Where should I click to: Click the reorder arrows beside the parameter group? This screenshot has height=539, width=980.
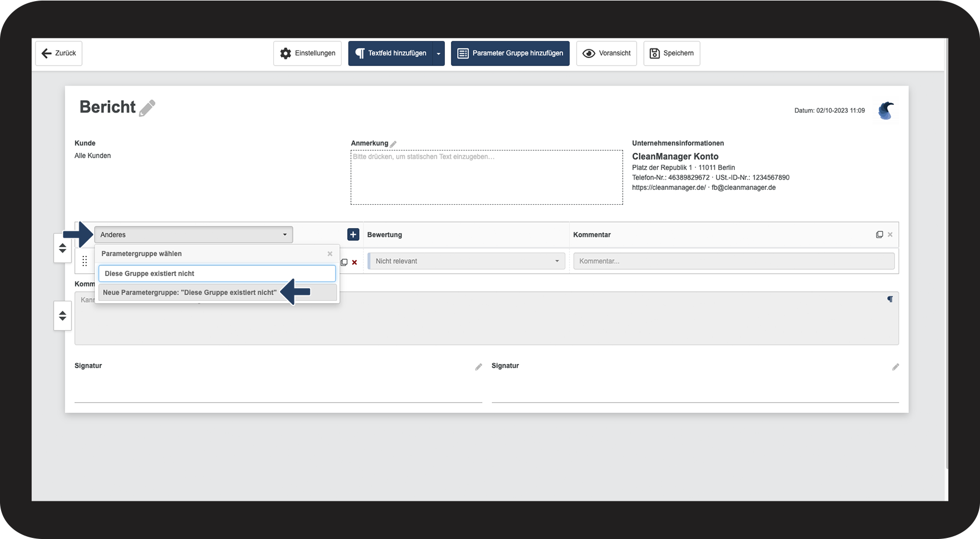coord(63,248)
